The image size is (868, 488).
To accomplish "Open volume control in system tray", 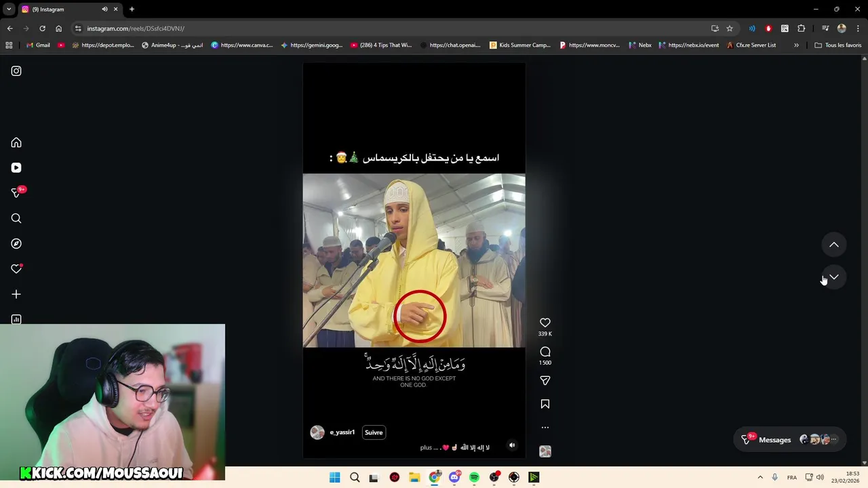I will (x=820, y=478).
